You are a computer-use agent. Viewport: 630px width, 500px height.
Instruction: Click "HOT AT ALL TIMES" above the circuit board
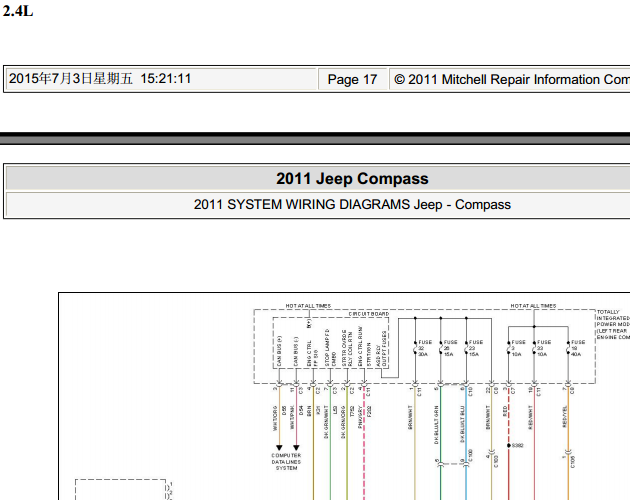click(308, 306)
